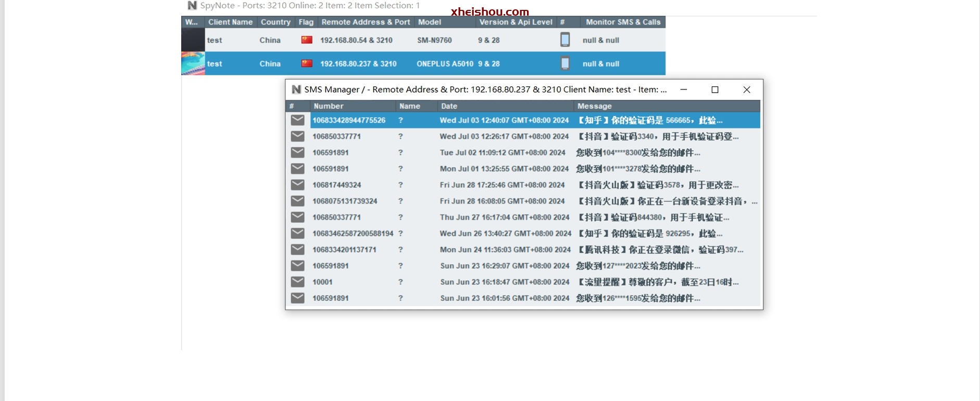Select number 1068334201137171 cell
The width and height of the screenshot is (980, 401).
coord(344,249)
